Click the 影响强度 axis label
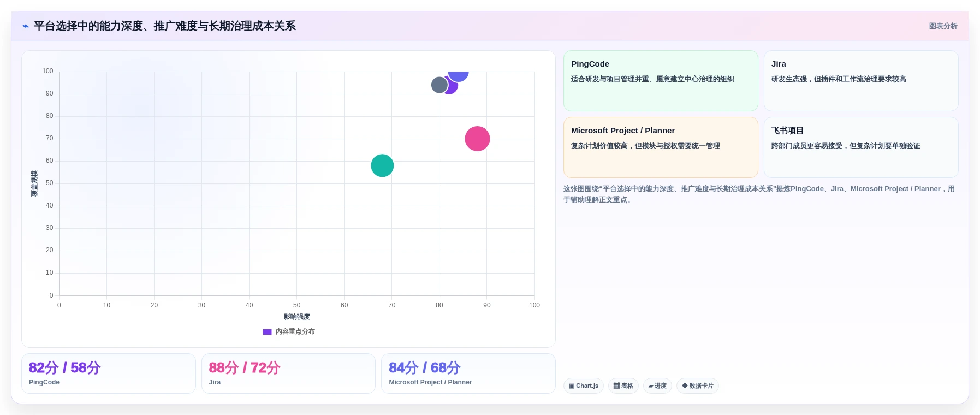Image resolution: width=980 pixels, height=415 pixels. 296,317
